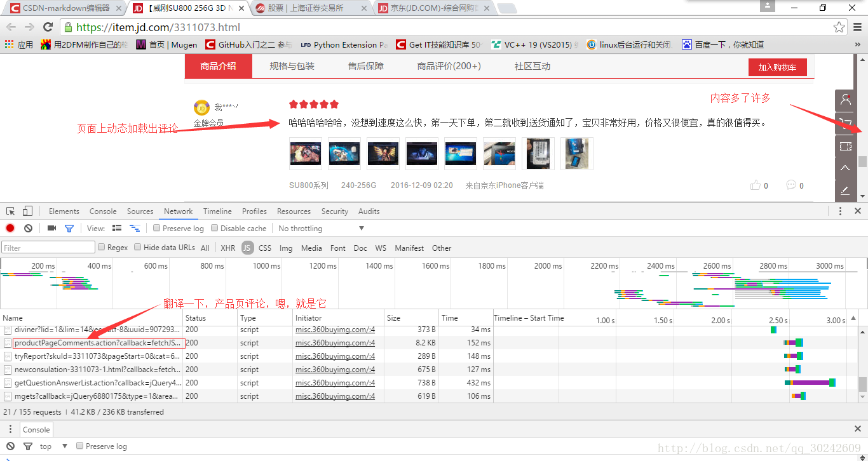Enable the Preserve log checkbox in Network

[x=156, y=228]
